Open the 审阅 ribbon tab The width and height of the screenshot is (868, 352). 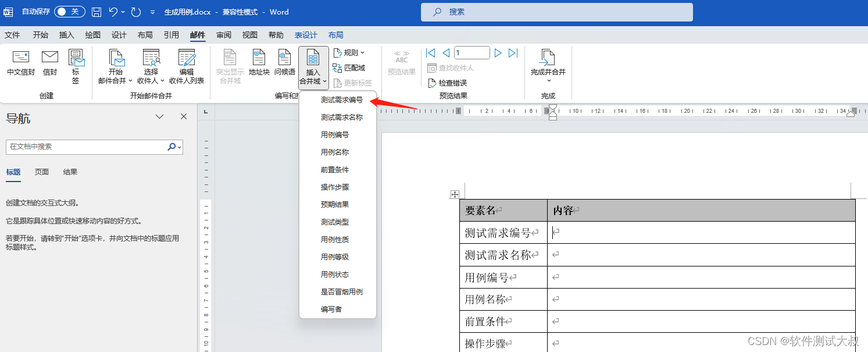click(x=224, y=35)
